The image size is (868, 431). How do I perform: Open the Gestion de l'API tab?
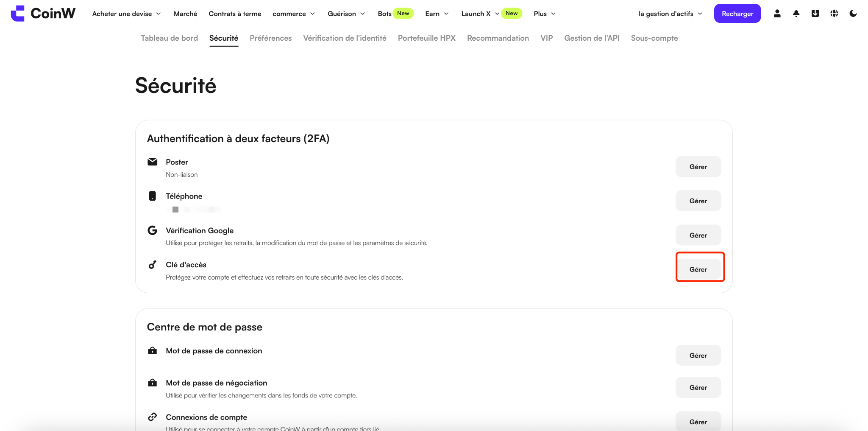pyautogui.click(x=592, y=38)
